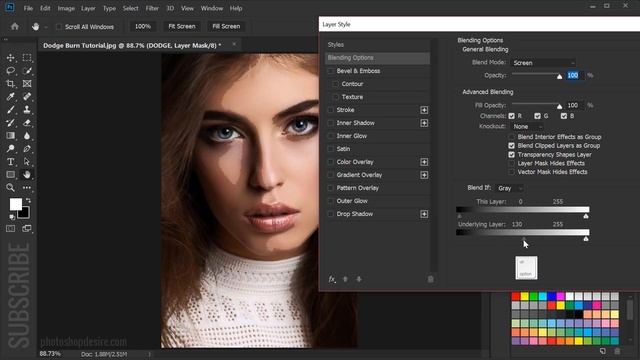
Task: Add another Gradient Overlay with plus button
Action: tap(424, 175)
